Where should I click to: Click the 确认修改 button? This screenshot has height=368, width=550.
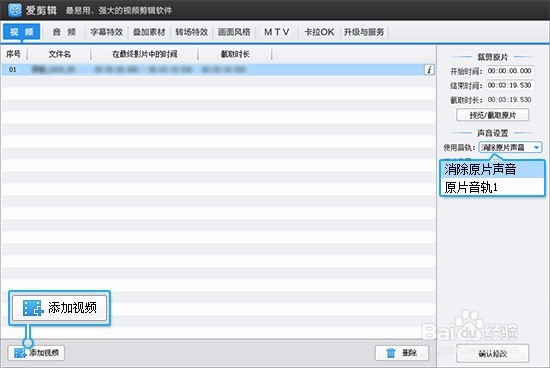click(492, 353)
